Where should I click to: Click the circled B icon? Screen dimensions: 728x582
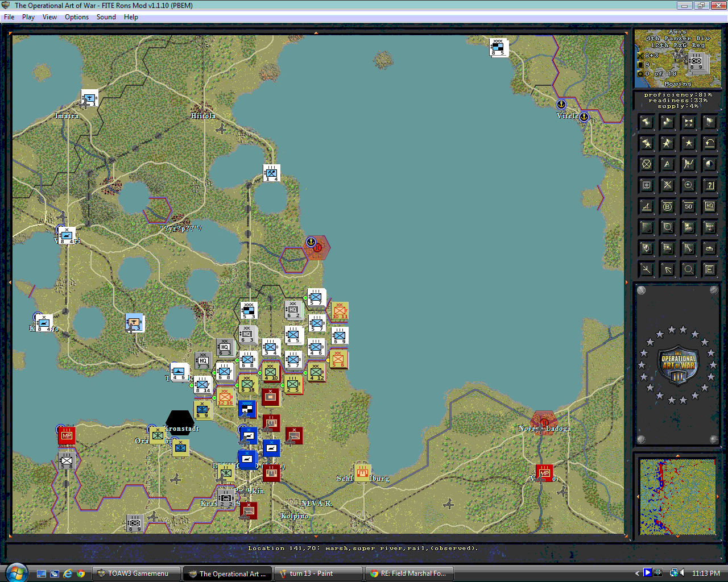point(668,206)
